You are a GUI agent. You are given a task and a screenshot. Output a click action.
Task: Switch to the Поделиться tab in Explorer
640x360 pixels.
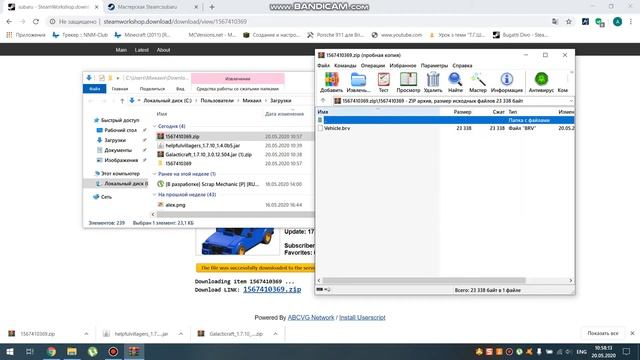coord(152,89)
